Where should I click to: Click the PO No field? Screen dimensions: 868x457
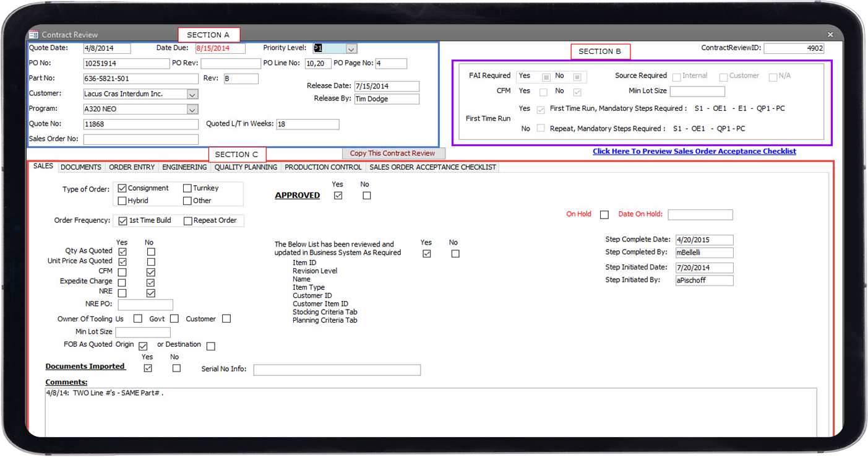click(126, 64)
